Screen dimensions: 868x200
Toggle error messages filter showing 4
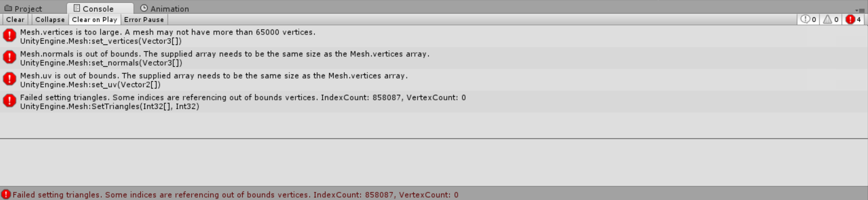(x=853, y=20)
